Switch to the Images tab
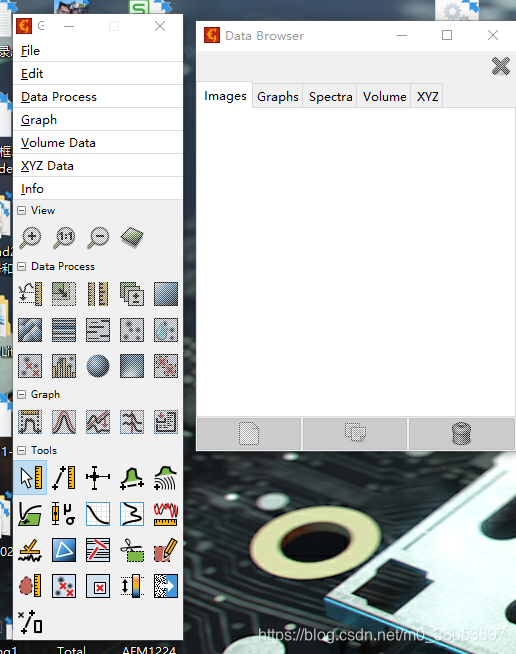This screenshot has width=516, height=654. point(225,96)
